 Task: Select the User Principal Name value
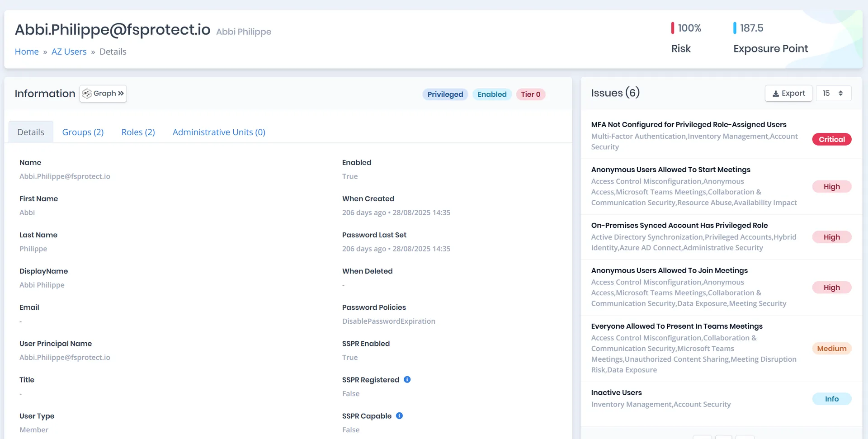(x=65, y=357)
